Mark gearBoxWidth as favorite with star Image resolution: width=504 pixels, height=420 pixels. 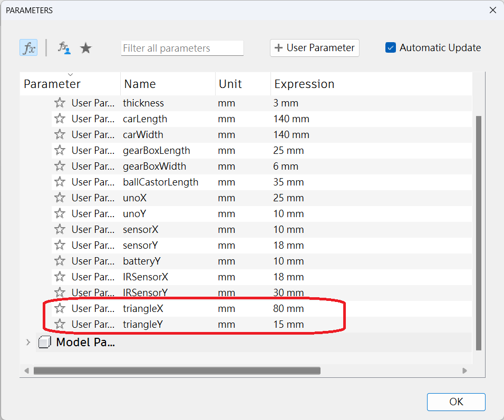(60, 166)
